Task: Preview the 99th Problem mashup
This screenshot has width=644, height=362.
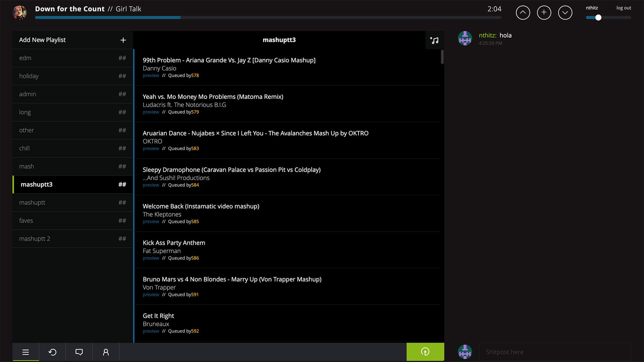Action: coord(151,75)
